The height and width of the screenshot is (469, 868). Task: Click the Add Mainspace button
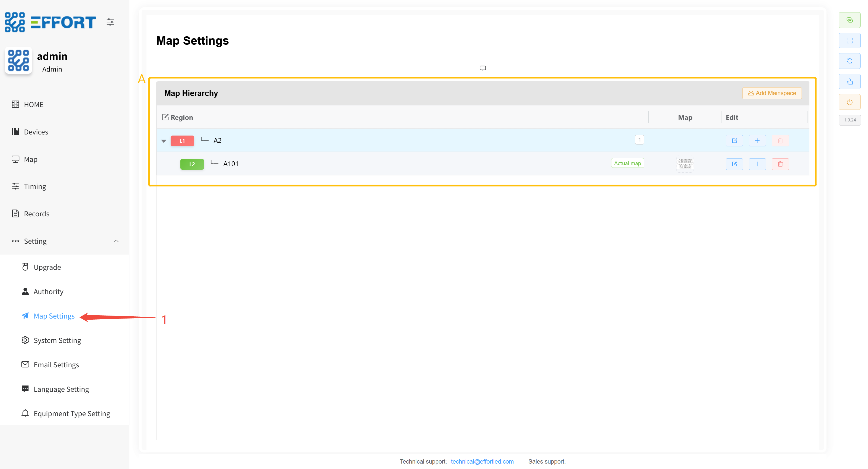click(x=772, y=93)
